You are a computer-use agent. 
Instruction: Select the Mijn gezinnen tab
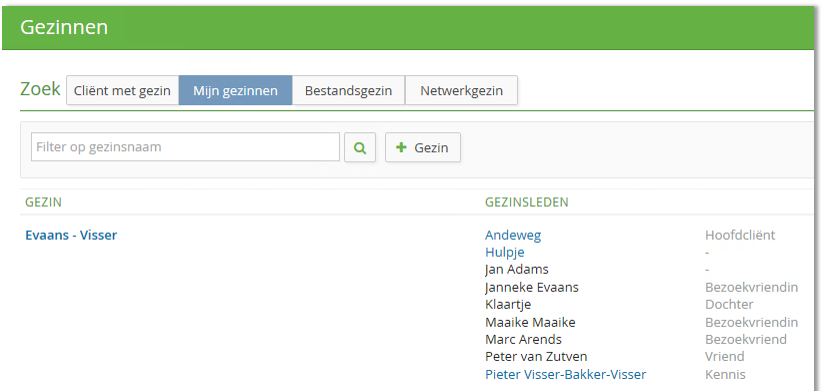point(235,90)
